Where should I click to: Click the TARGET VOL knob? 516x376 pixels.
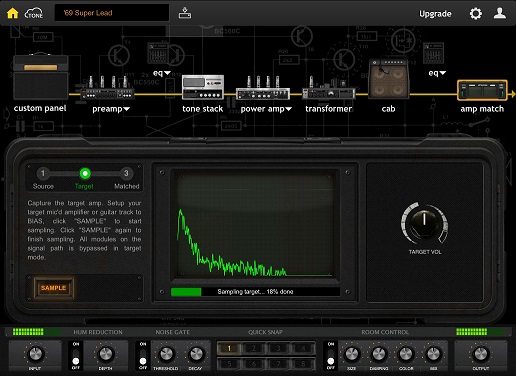[424, 223]
